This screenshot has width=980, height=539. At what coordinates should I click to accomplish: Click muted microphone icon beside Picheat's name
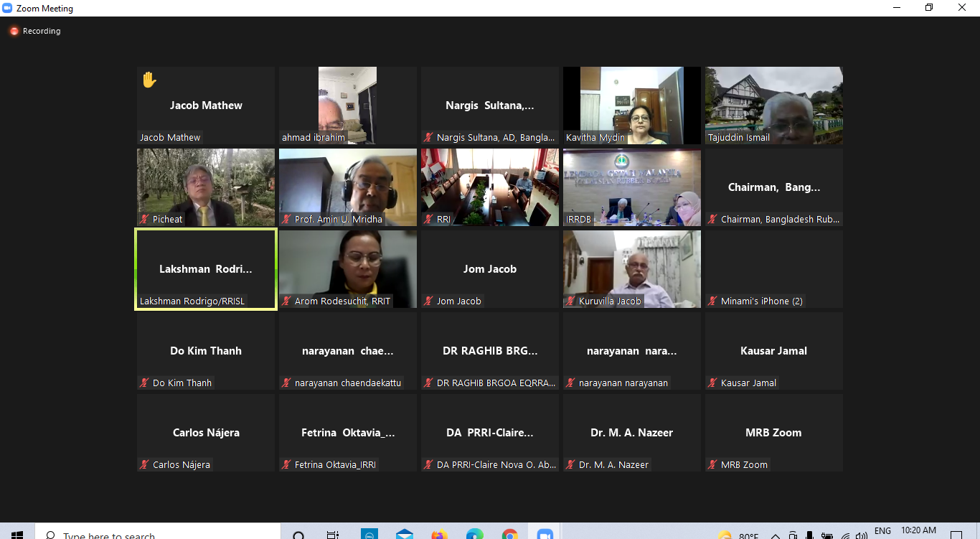coord(144,220)
